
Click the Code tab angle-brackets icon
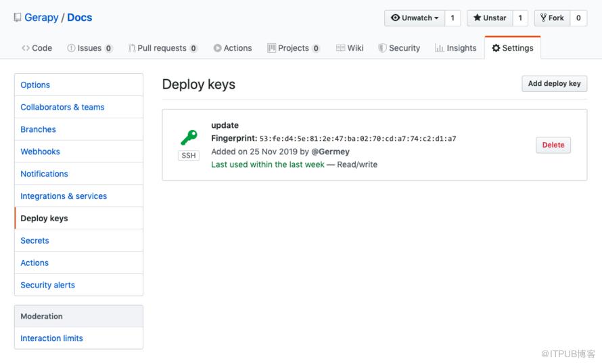click(26, 48)
